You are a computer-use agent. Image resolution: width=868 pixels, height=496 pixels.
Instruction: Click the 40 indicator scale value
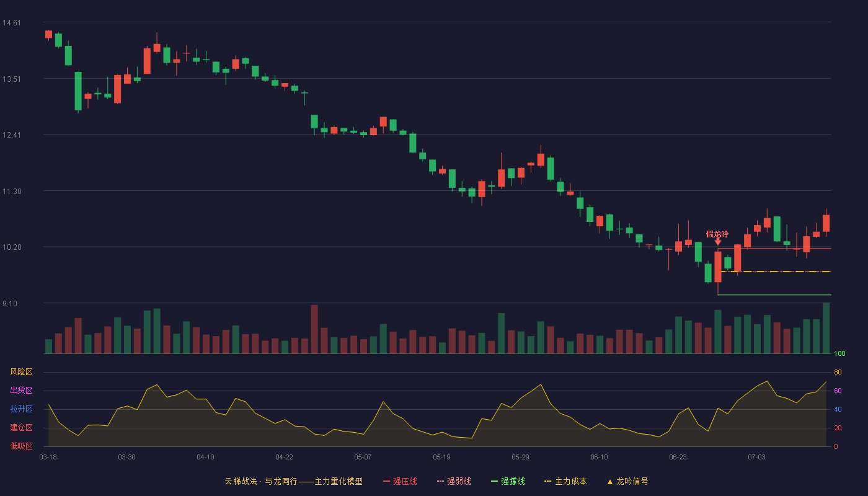838,409
